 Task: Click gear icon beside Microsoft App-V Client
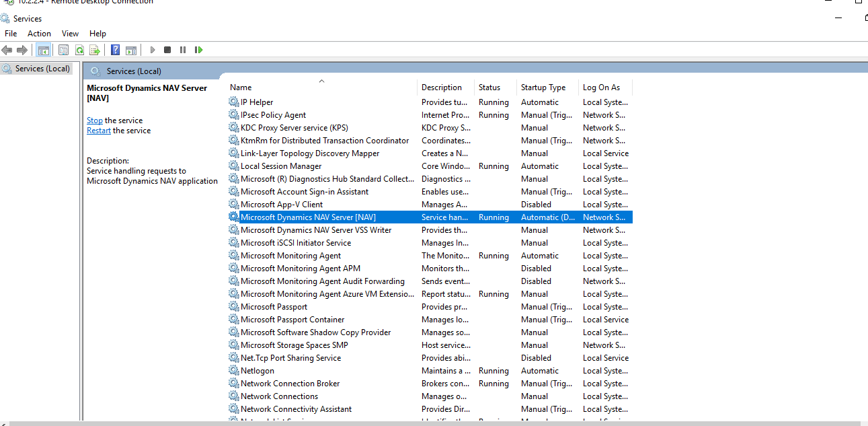[234, 205]
